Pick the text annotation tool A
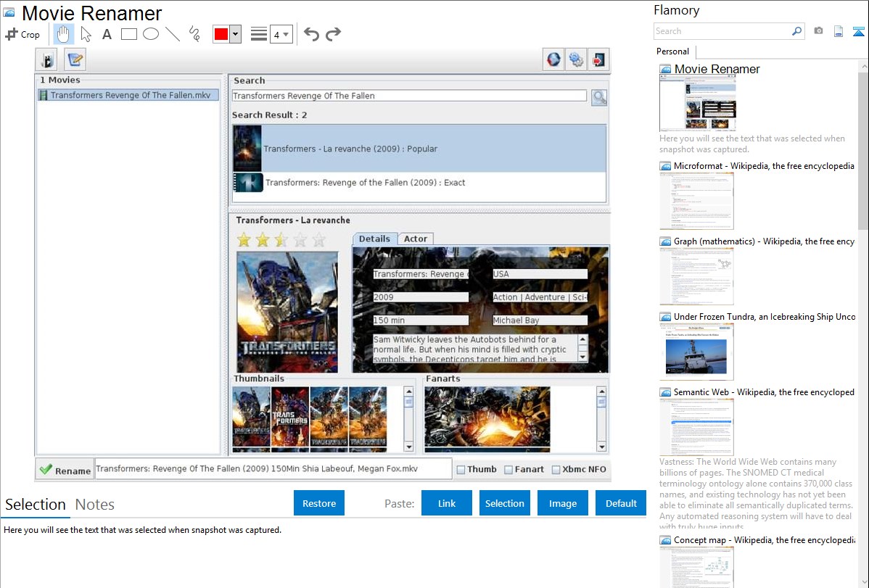This screenshot has width=869, height=588. 107,34
